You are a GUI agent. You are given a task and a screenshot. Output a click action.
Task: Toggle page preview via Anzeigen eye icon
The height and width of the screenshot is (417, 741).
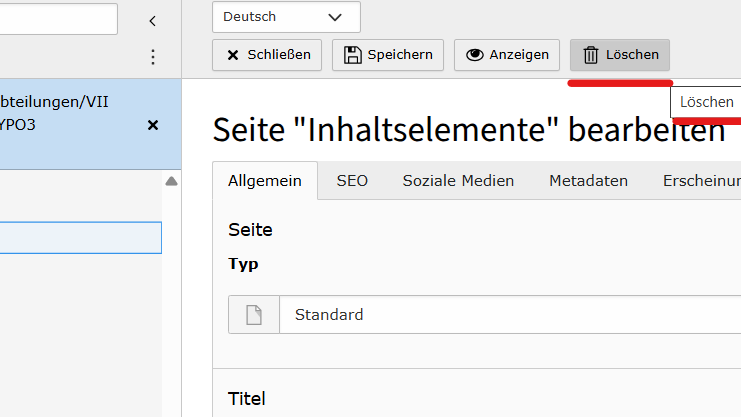click(x=474, y=55)
